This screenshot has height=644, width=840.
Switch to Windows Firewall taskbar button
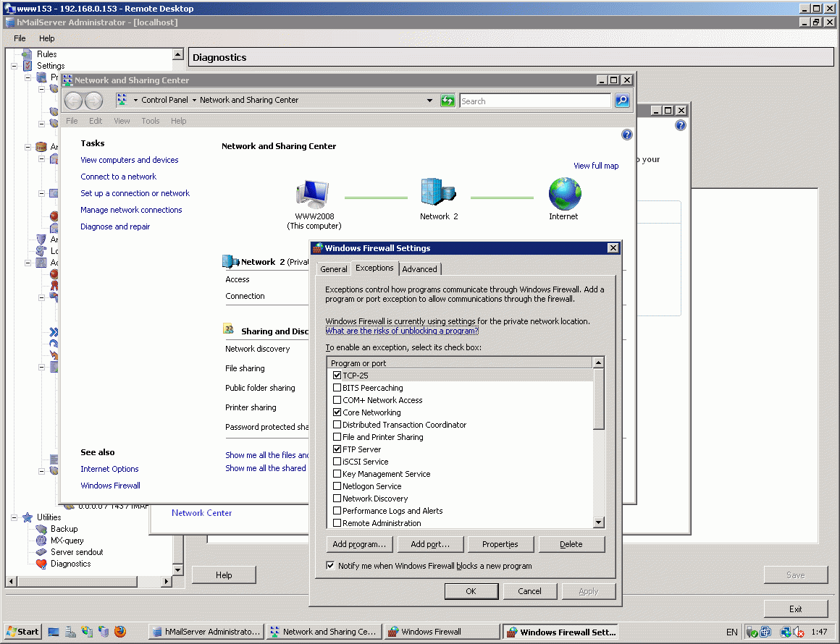(442, 632)
